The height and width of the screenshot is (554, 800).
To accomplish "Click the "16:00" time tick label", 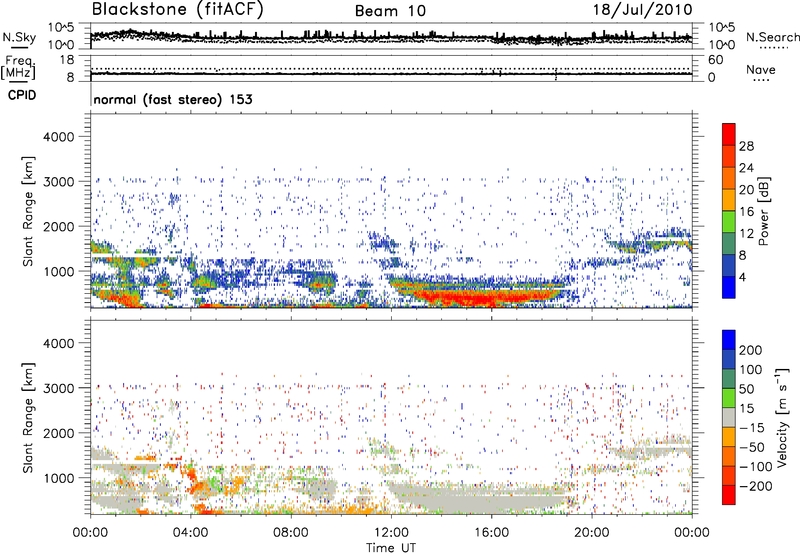I will pos(491,533).
